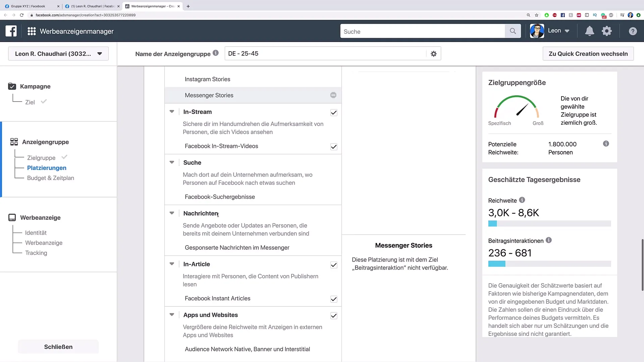This screenshot has width=644, height=362.
Task: Open the Leon R. Chaudhari account dropdown
Action: coord(58,54)
